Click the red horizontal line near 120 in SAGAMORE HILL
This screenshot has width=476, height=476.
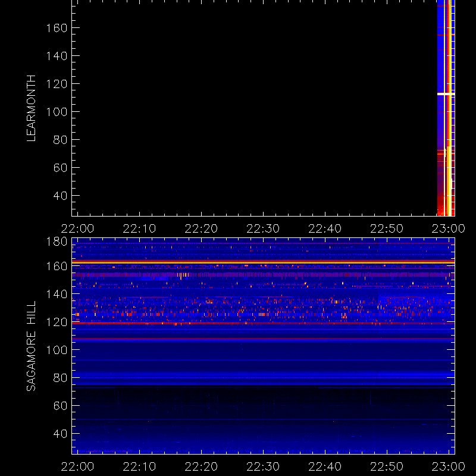(263, 323)
